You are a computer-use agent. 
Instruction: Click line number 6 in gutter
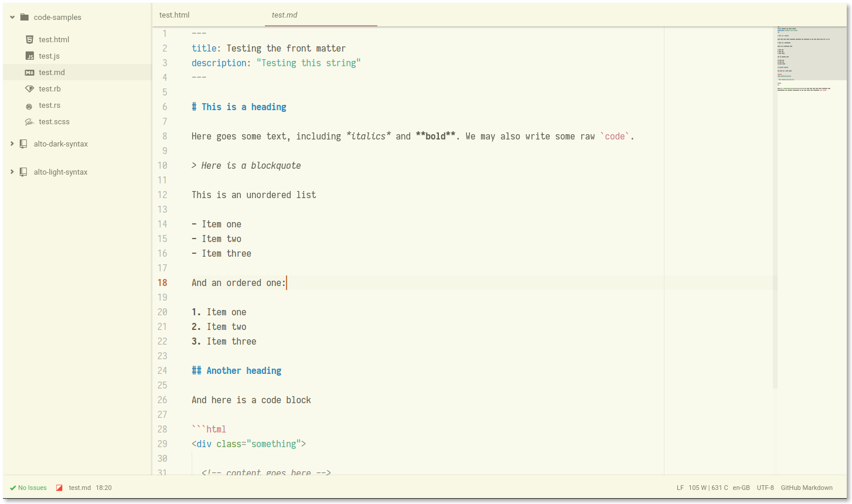[165, 107]
